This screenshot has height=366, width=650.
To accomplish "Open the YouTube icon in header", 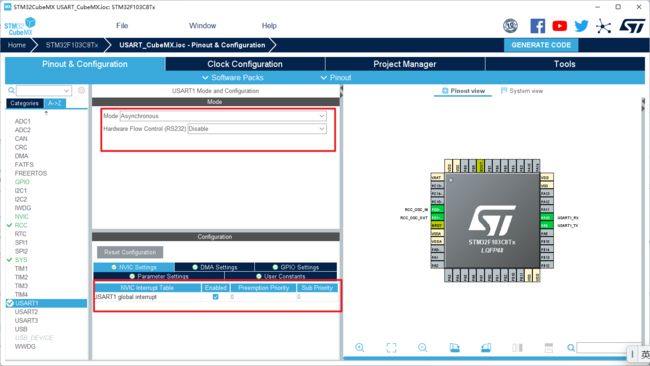I will coord(560,26).
